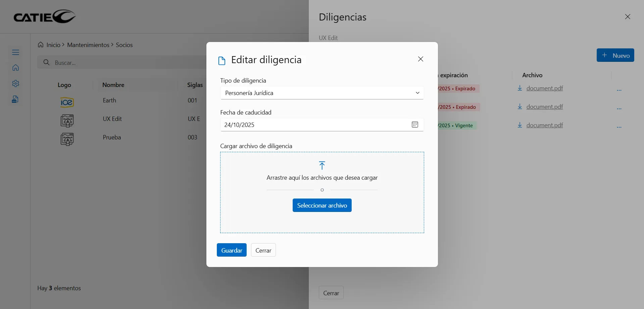This screenshot has width=644, height=309.
Task: Open the more options menu for the first expired row
Action: tap(619, 90)
